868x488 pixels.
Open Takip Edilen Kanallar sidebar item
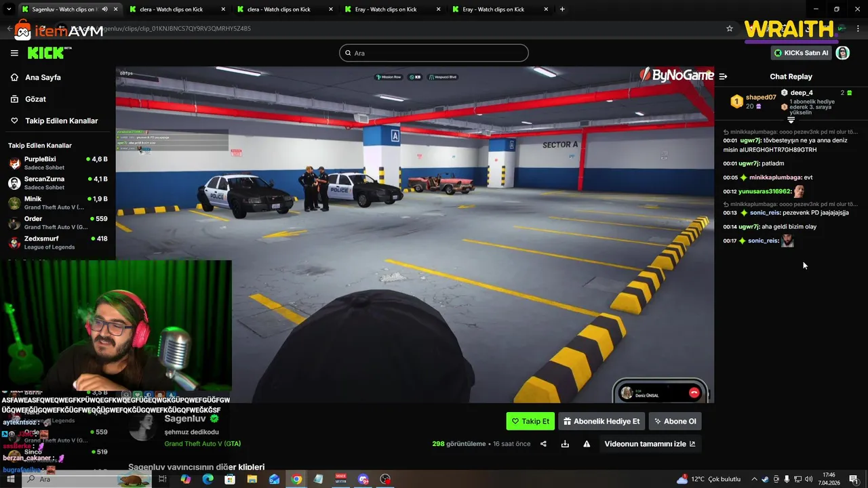point(54,121)
